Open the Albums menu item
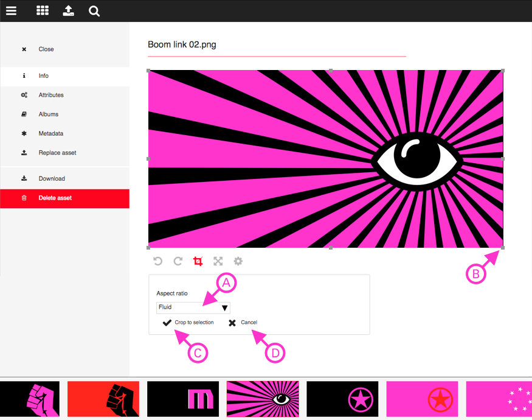This screenshot has width=532, height=420. click(65, 114)
